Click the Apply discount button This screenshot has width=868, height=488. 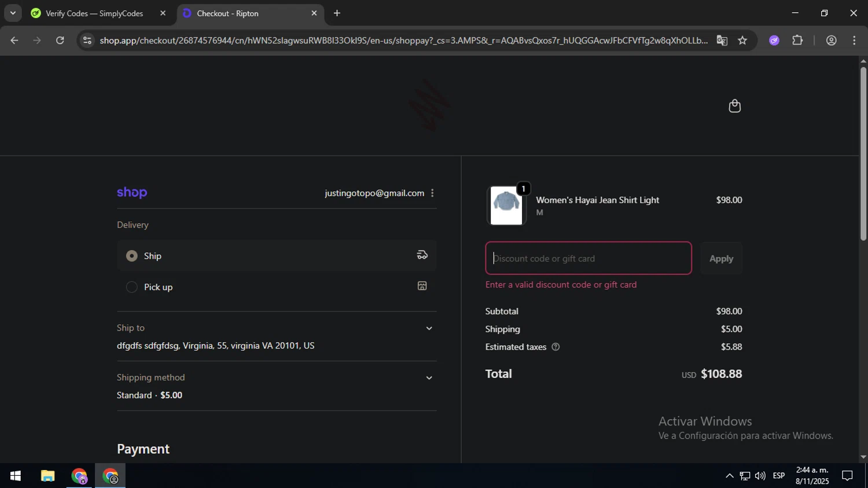click(721, 258)
